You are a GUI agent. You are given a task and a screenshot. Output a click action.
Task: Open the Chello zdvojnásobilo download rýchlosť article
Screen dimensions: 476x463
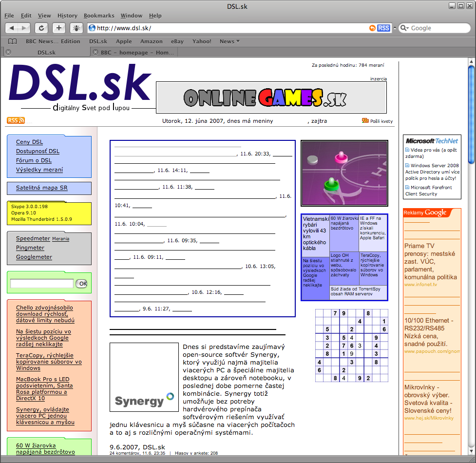[x=45, y=314]
